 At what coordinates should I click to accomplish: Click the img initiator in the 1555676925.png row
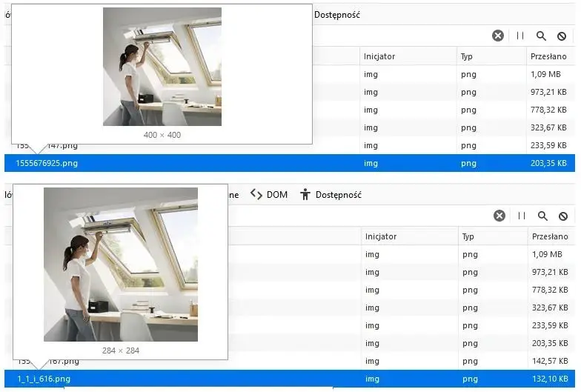[x=371, y=163]
